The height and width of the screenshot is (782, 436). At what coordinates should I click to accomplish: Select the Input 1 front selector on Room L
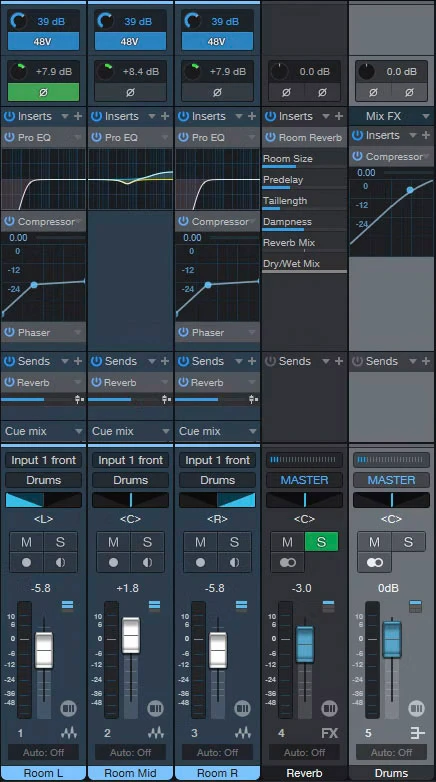(x=43, y=460)
